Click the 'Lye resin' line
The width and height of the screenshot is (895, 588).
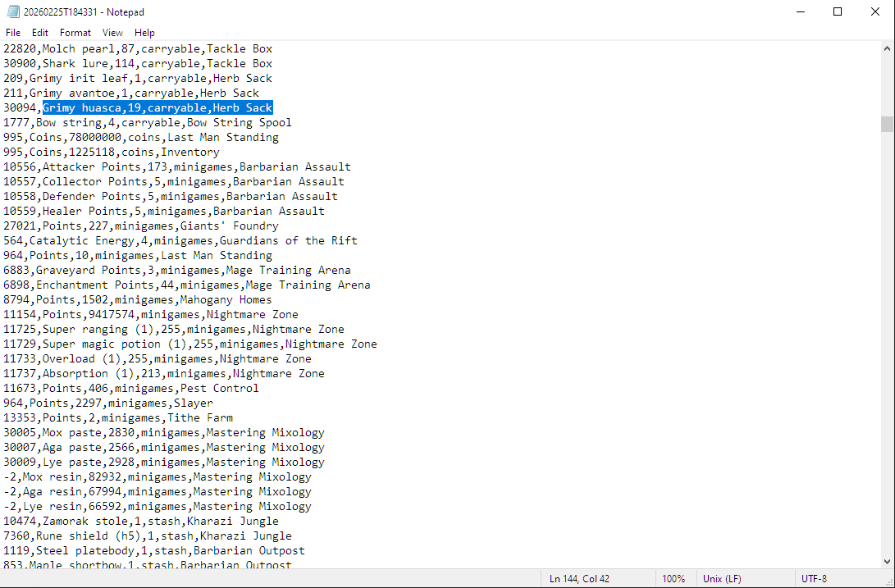[x=158, y=507]
